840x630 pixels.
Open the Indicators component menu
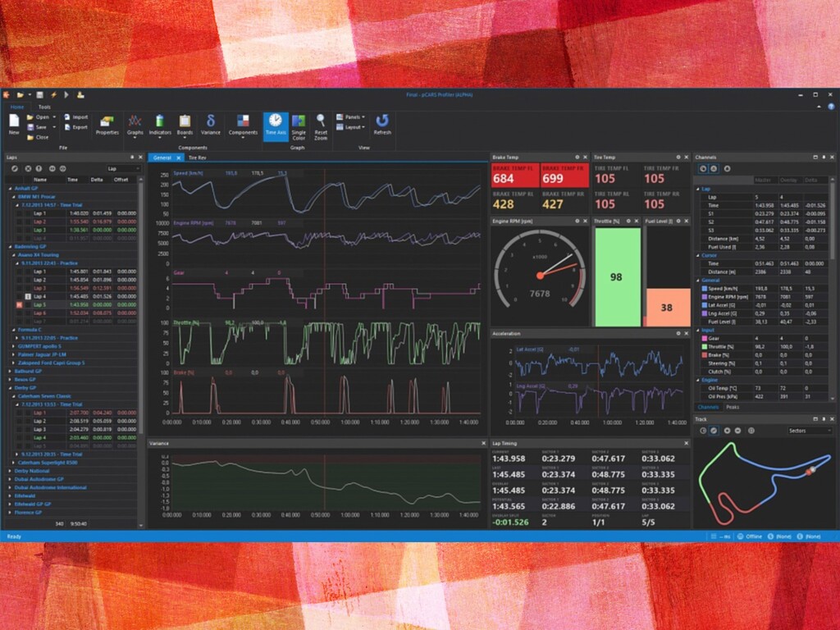click(x=160, y=126)
